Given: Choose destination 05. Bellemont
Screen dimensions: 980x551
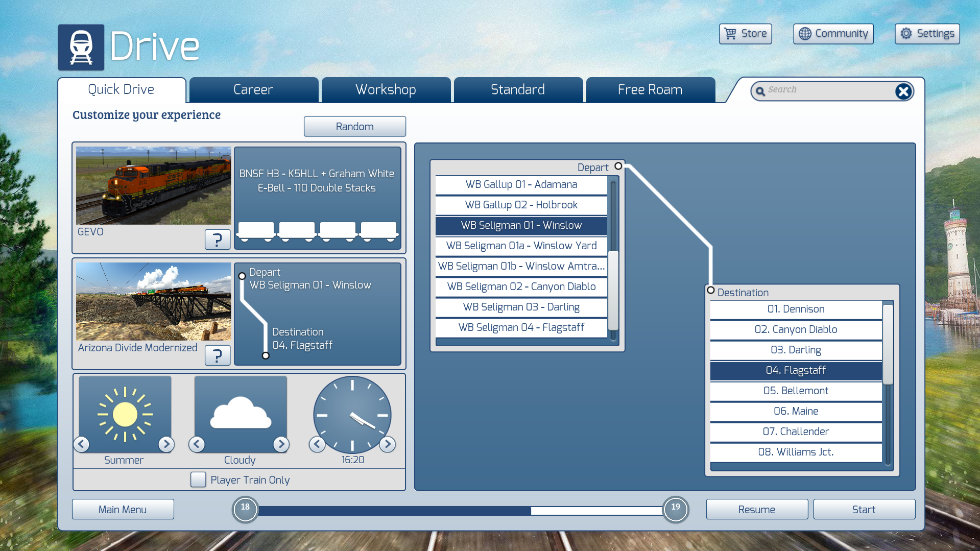Looking at the screenshot, I should (796, 391).
